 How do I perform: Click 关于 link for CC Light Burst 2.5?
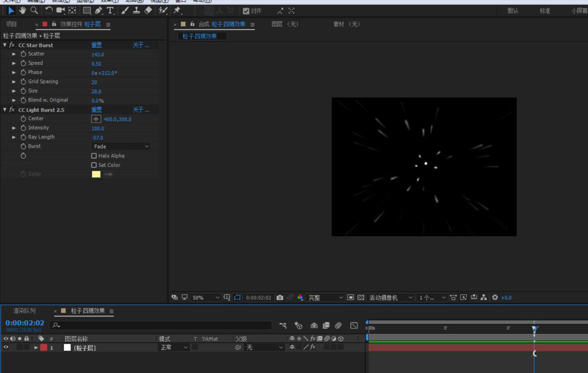coord(141,110)
